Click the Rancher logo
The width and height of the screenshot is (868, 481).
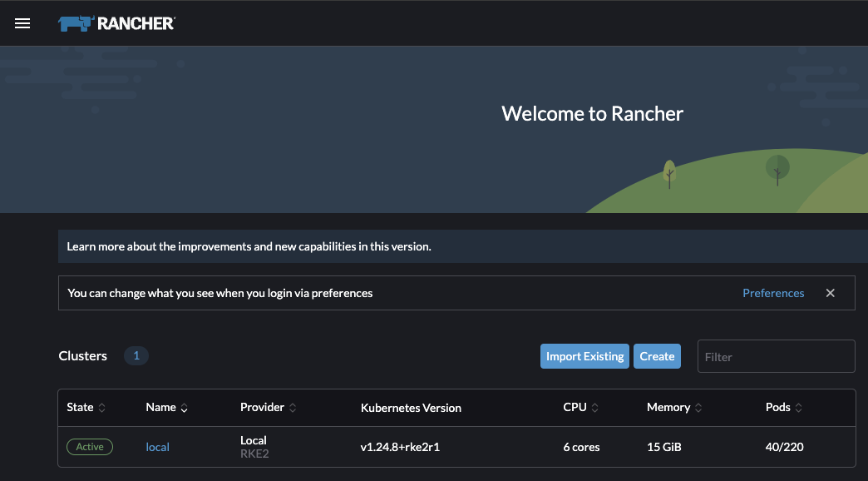pos(116,23)
